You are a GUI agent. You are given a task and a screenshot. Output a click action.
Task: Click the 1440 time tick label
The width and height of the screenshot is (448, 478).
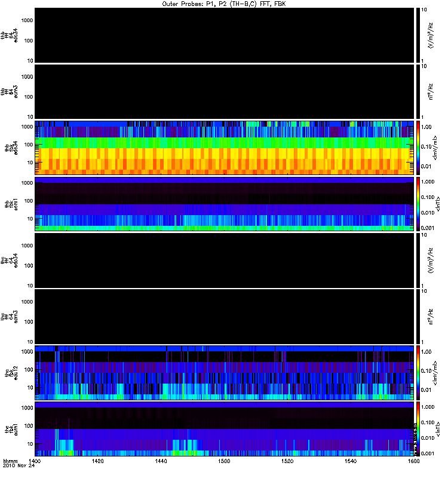point(161,461)
